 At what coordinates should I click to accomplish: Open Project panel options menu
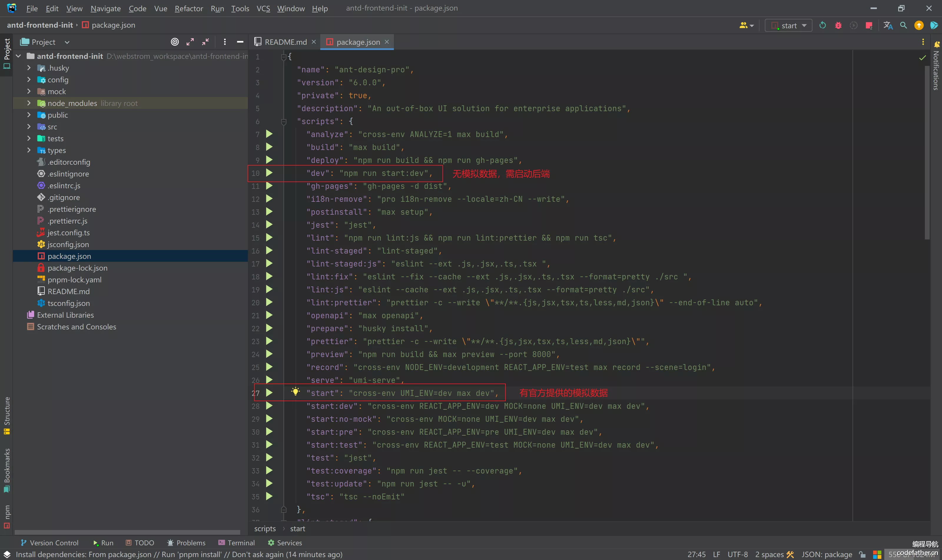[x=225, y=42]
